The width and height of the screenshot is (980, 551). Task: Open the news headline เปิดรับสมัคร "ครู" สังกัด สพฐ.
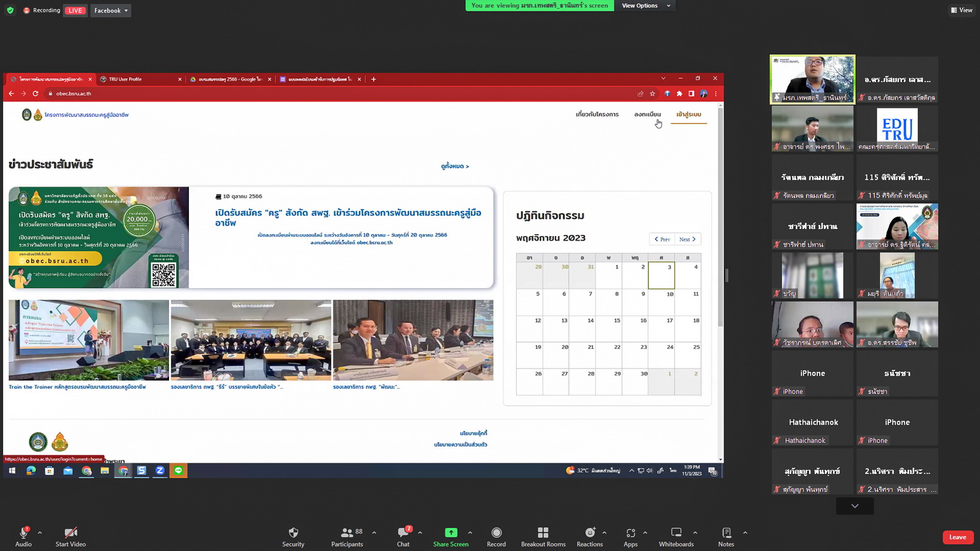point(348,217)
